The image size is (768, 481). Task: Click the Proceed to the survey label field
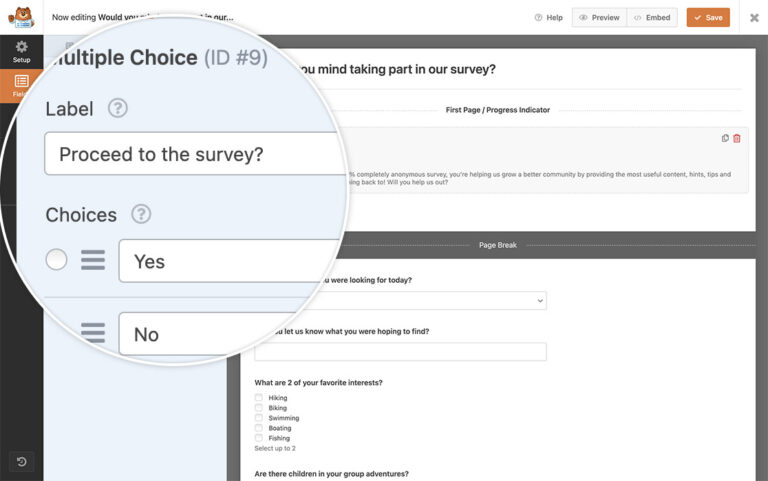(196, 153)
